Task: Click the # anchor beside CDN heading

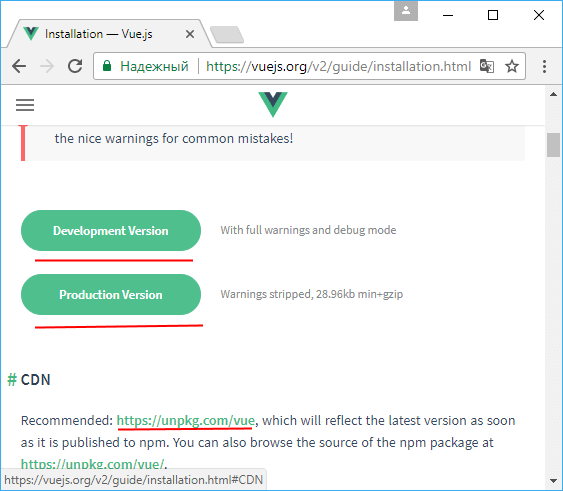Action: click(x=12, y=380)
